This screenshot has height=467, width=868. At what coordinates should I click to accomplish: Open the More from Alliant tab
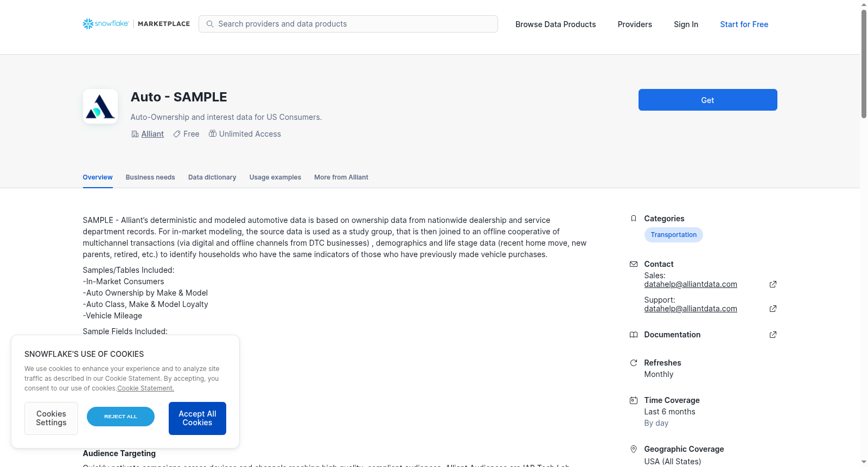click(341, 177)
